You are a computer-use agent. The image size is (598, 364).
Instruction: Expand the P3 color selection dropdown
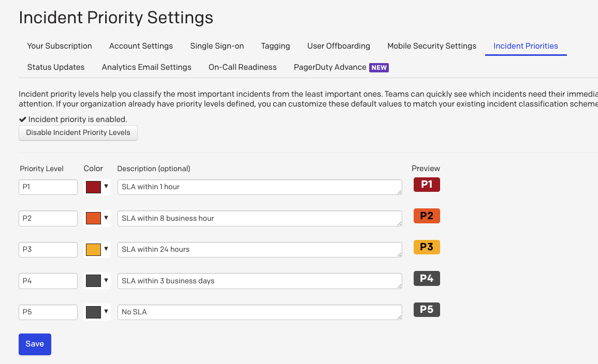(106, 250)
